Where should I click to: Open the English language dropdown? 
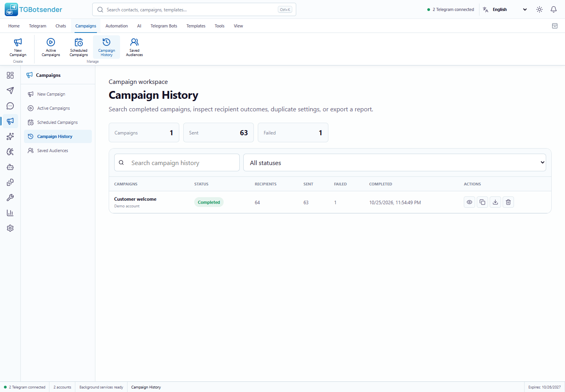tap(510, 9)
